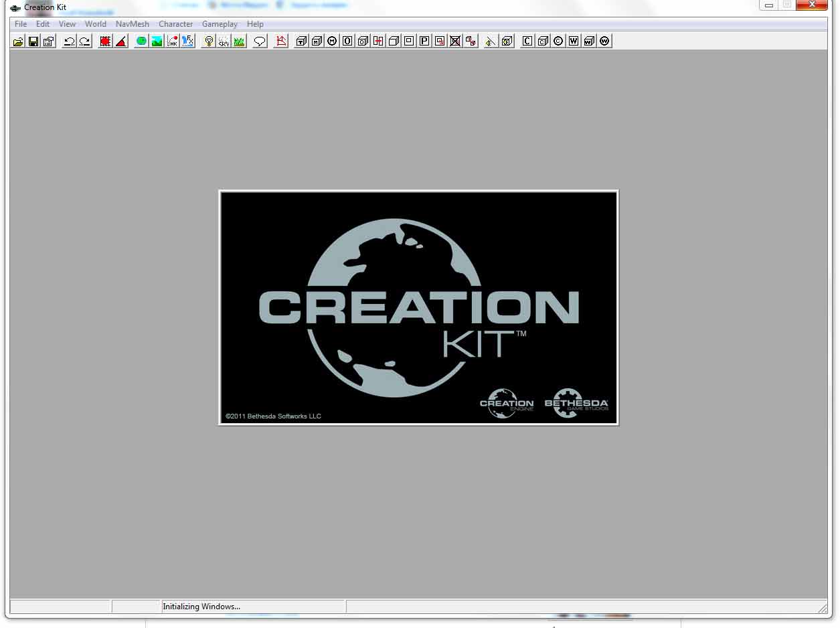Open the File menu

[x=21, y=24]
